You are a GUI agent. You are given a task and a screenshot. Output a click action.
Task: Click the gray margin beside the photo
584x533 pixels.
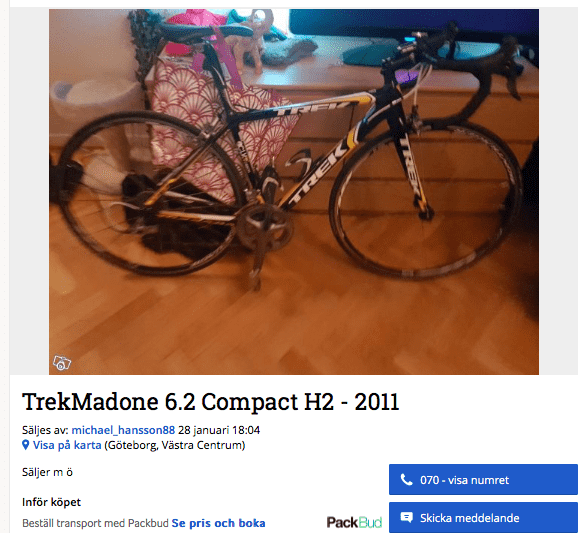[x=29, y=192]
